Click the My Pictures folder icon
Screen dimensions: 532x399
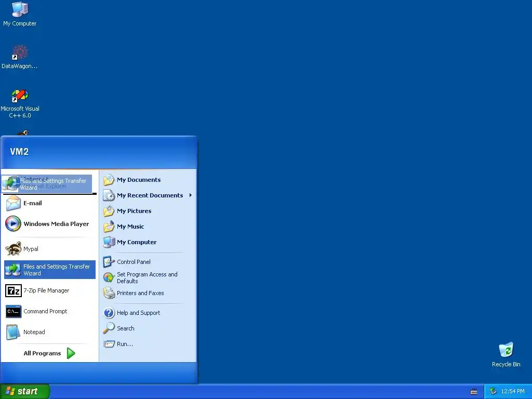109,211
